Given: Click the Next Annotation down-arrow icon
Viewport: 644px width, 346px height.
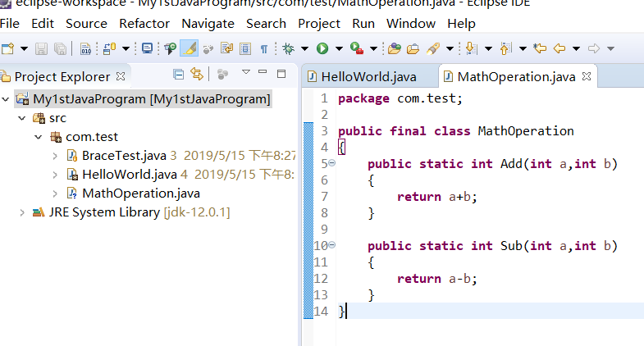Looking at the screenshot, I should coord(471,48).
